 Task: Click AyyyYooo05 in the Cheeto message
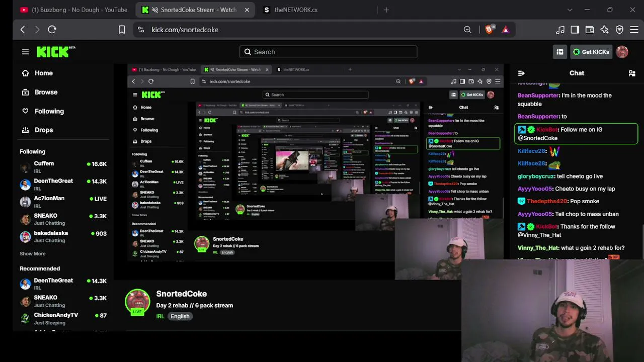(535, 189)
